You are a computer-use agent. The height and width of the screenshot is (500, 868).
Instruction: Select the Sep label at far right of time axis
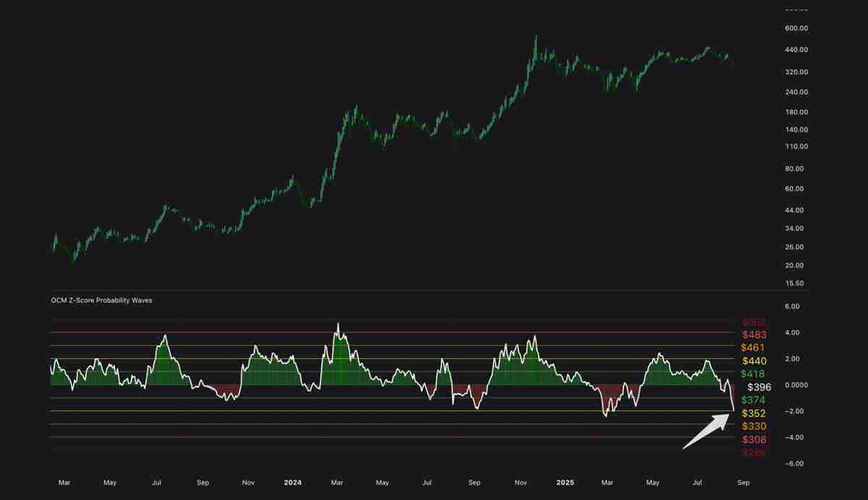[743, 482]
